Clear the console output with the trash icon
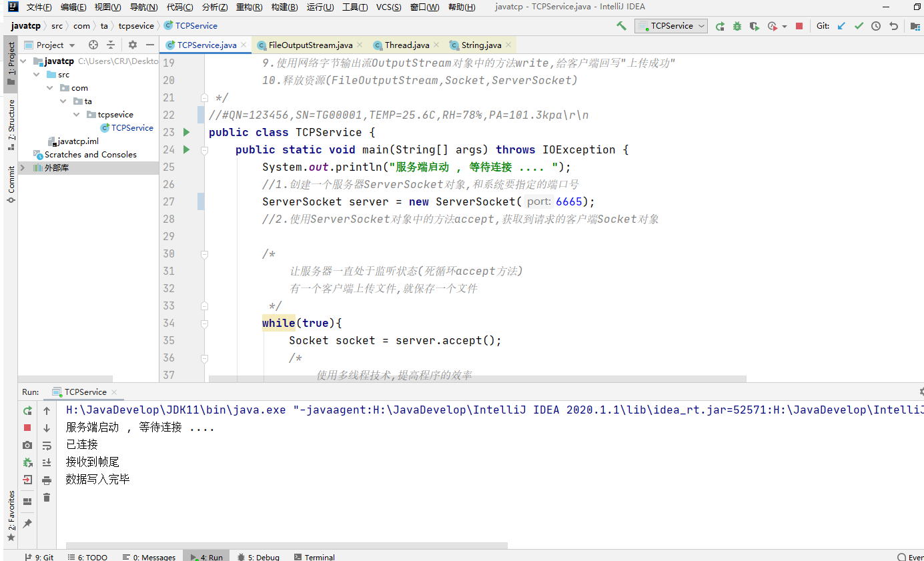 coord(45,496)
